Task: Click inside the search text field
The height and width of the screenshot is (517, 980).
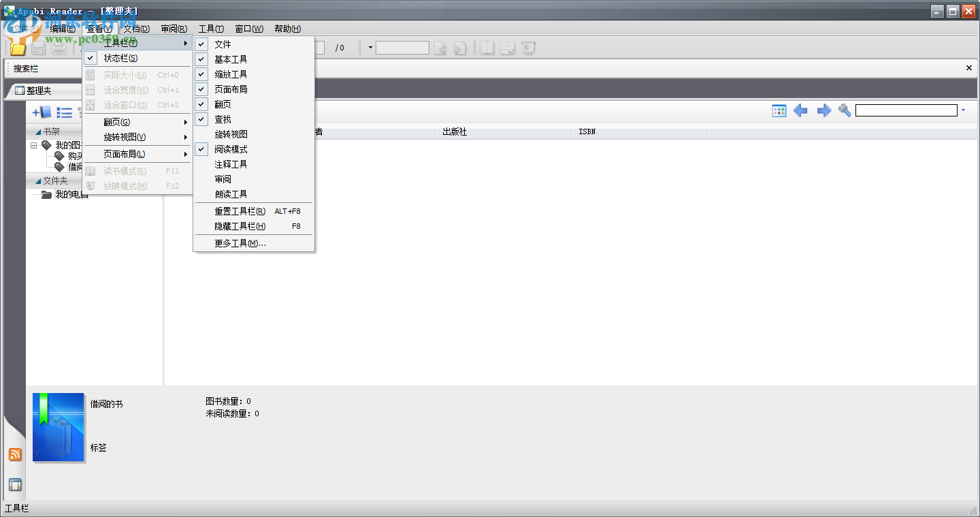Action: (x=905, y=110)
